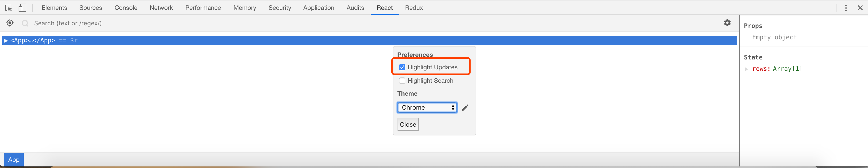Open the Elements tab
This screenshot has width=868, height=168.
(54, 8)
